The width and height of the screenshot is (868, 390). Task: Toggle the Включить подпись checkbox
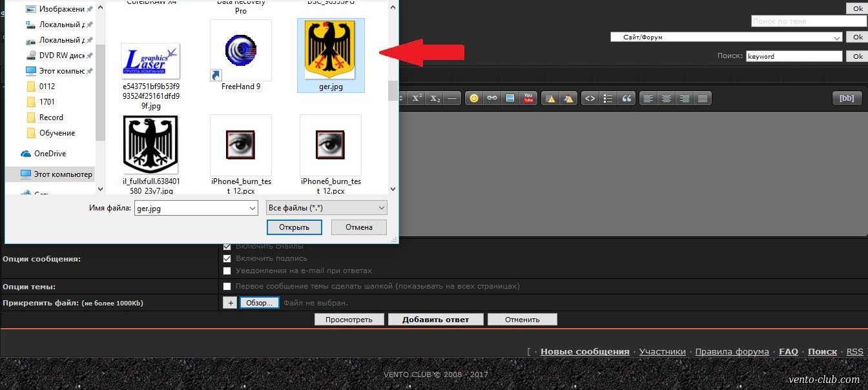point(227,258)
